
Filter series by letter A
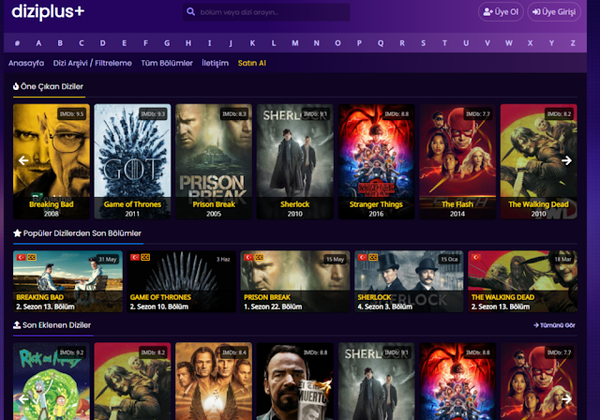coord(39,43)
